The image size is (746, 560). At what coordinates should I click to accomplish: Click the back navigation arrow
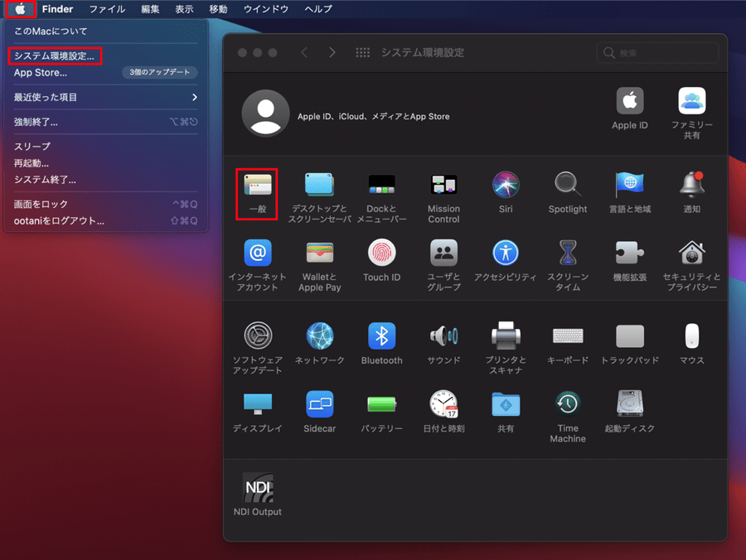click(x=304, y=52)
